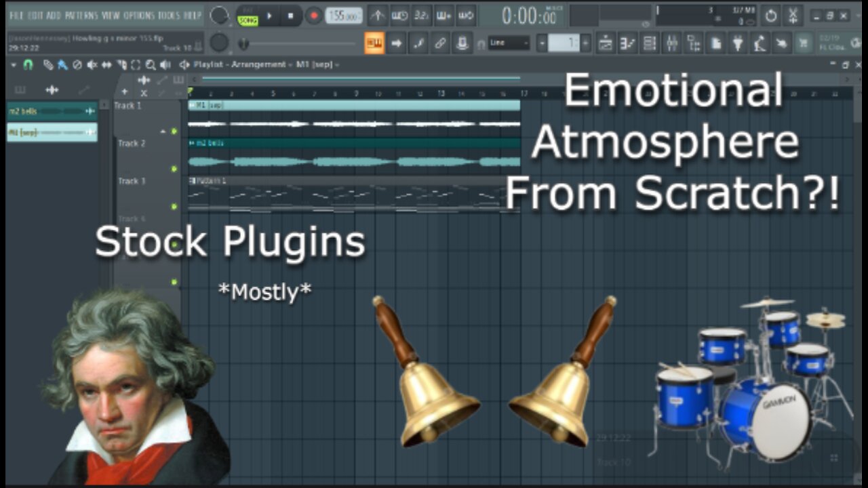Viewport: 868px width, 488px height.
Task: Select the playlist Draw pencil tool
Action: 48,65
